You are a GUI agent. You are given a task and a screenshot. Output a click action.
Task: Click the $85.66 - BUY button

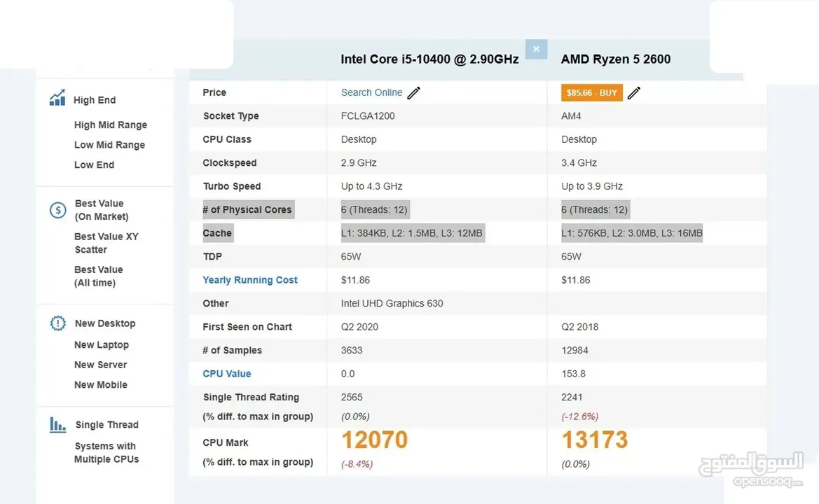[x=592, y=93]
